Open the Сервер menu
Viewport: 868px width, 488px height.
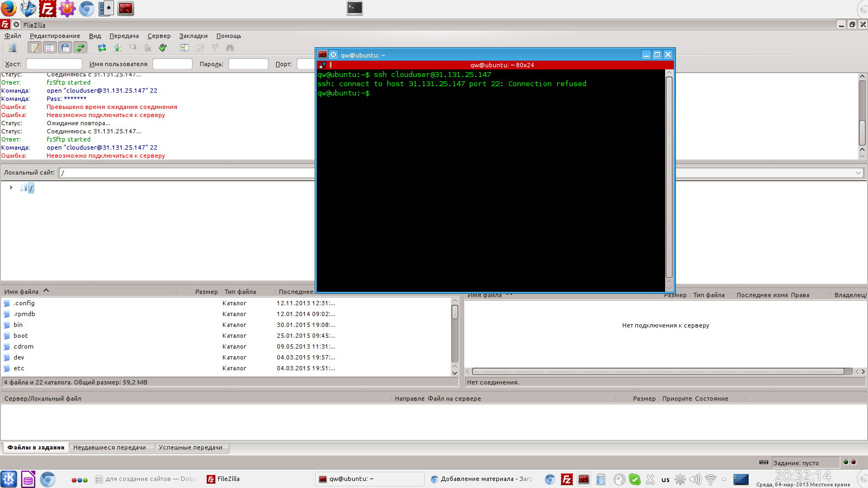click(x=159, y=36)
